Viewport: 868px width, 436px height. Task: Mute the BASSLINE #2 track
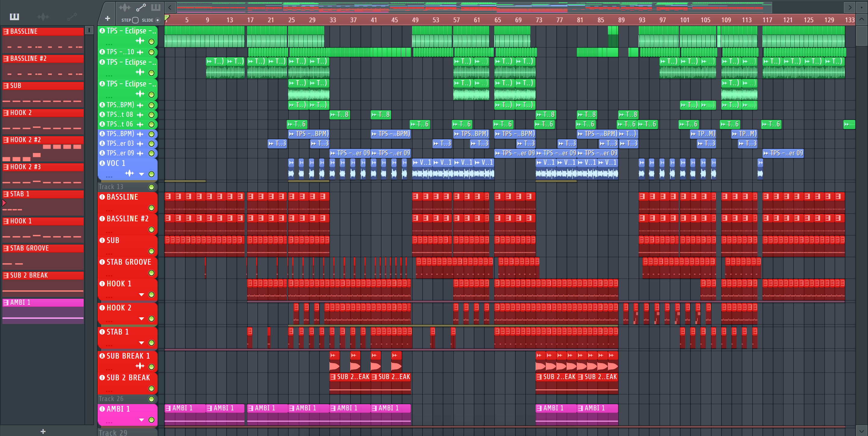(152, 230)
